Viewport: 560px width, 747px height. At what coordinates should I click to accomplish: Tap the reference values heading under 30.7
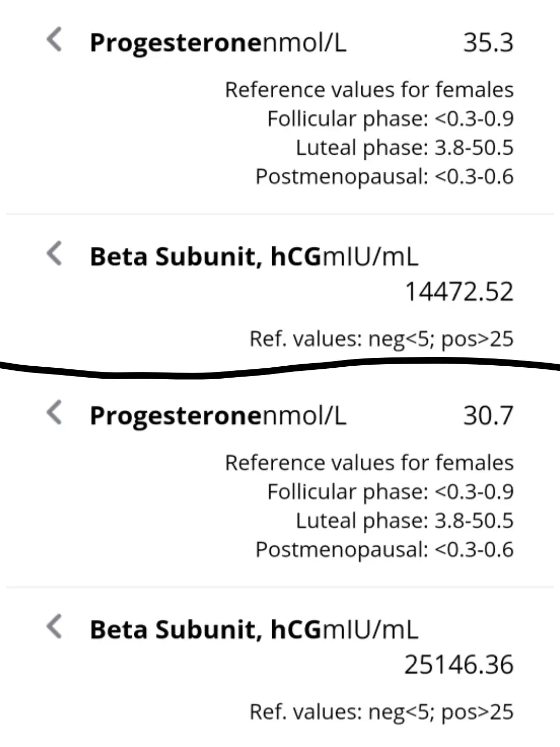(x=369, y=463)
